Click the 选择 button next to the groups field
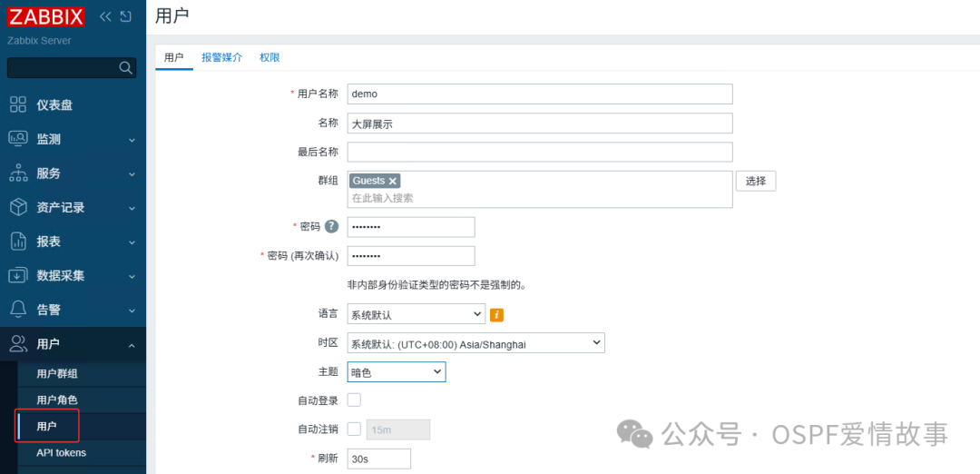Screen dimensions: 980x474 click(756, 181)
